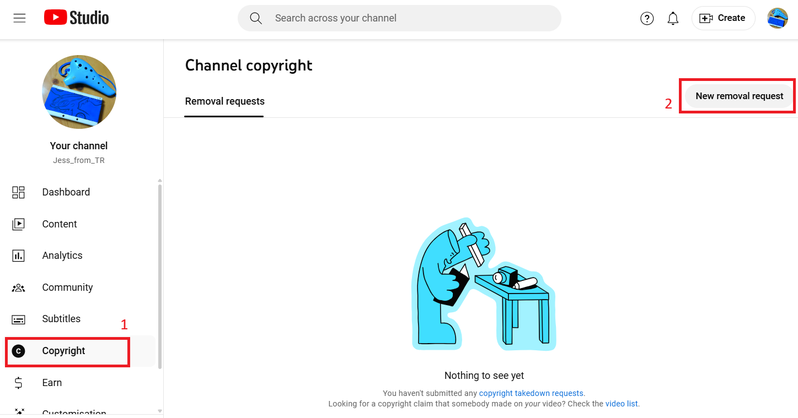
Task: Switch to the Removal requests tab
Action: [224, 101]
